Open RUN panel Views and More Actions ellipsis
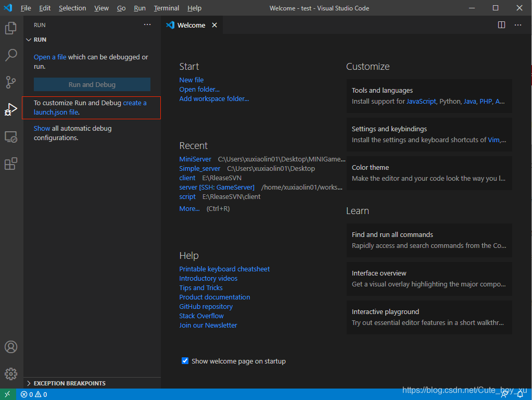This screenshot has height=400, width=532. [x=147, y=24]
